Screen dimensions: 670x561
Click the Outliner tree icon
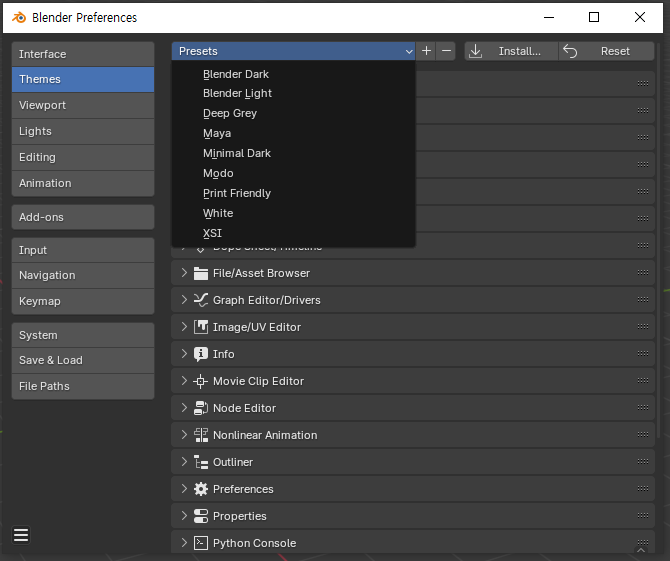(200, 462)
